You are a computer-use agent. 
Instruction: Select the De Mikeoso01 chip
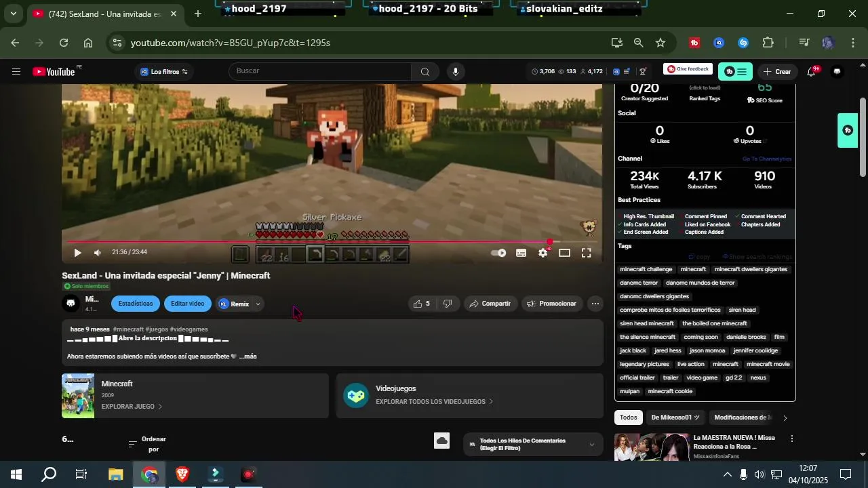click(x=675, y=418)
